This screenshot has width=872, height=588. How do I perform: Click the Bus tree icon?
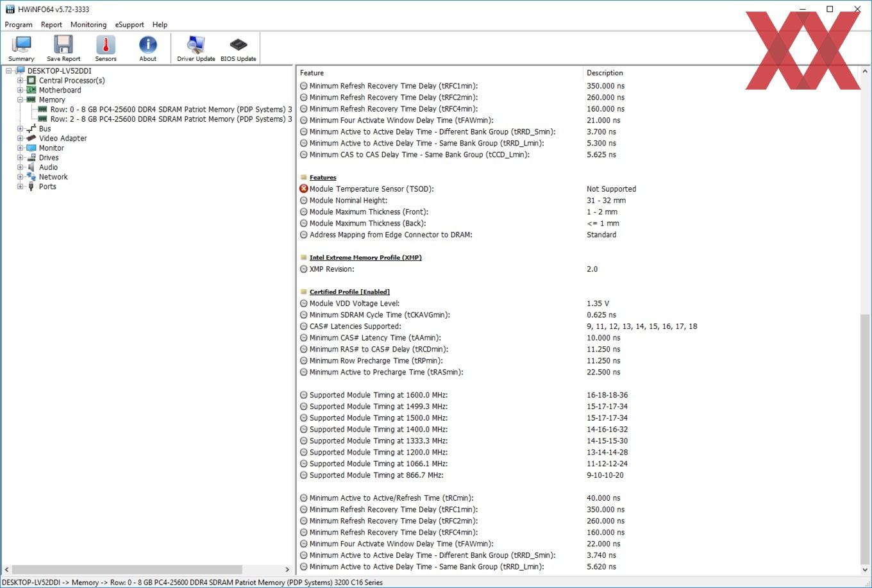[31, 128]
